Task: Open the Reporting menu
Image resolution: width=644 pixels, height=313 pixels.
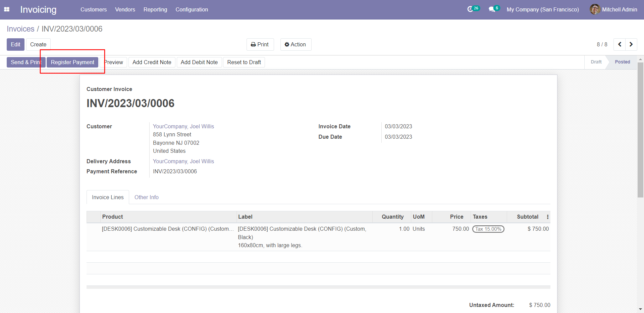Action: pyautogui.click(x=155, y=9)
